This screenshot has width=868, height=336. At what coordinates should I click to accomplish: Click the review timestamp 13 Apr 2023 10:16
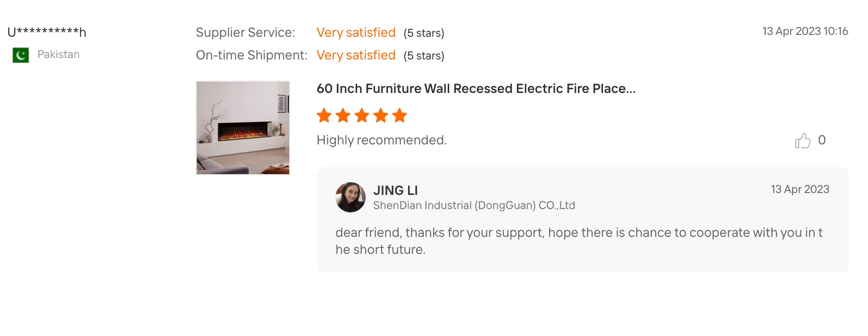coord(805,31)
